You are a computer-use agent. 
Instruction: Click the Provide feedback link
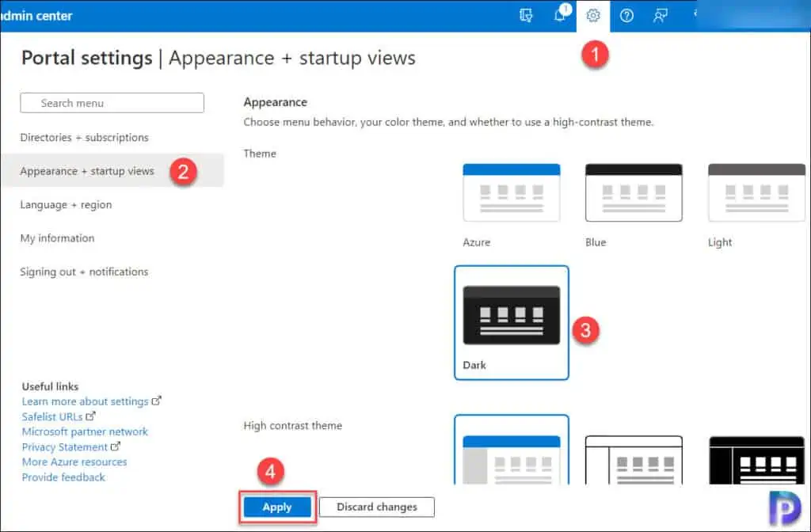pos(63,477)
